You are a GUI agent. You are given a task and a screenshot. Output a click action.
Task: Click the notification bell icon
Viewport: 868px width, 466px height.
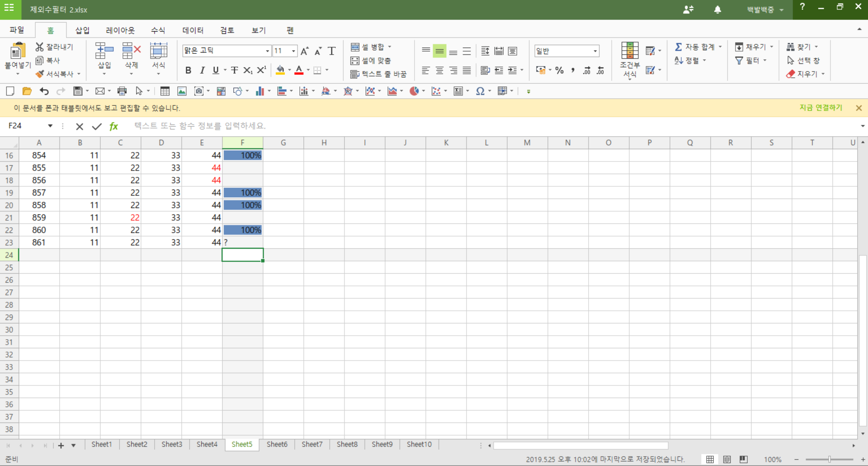coord(717,10)
